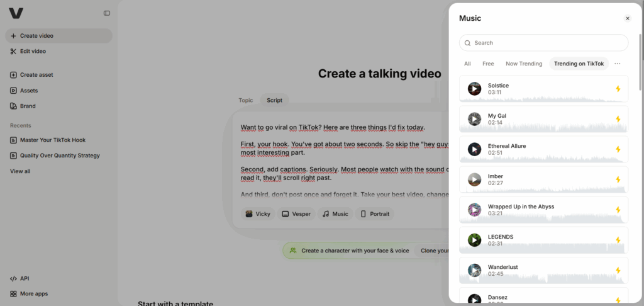
Task: Click the lightning bolt icon on Imber
Action: click(x=618, y=179)
